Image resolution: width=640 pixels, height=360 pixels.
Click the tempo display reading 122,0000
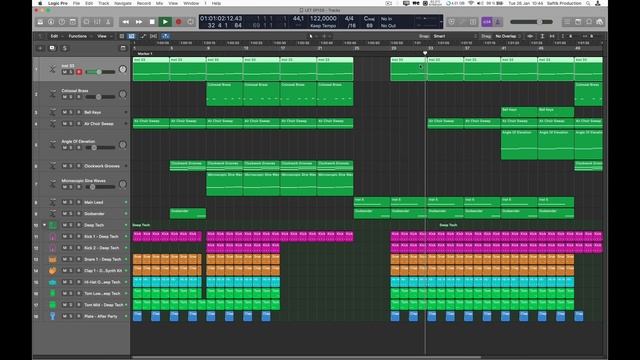pyautogui.click(x=323, y=19)
